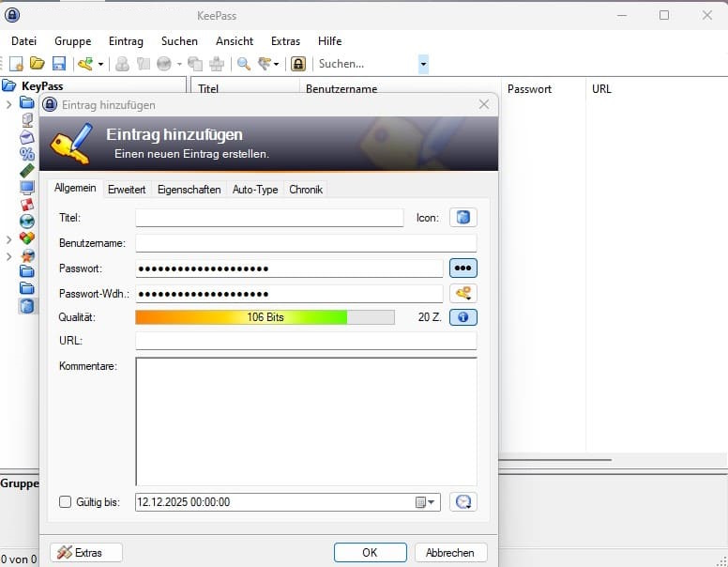Click the greyed Copy URL toolbar icon
The image size is (728, 567).
[x=195, y=64]
